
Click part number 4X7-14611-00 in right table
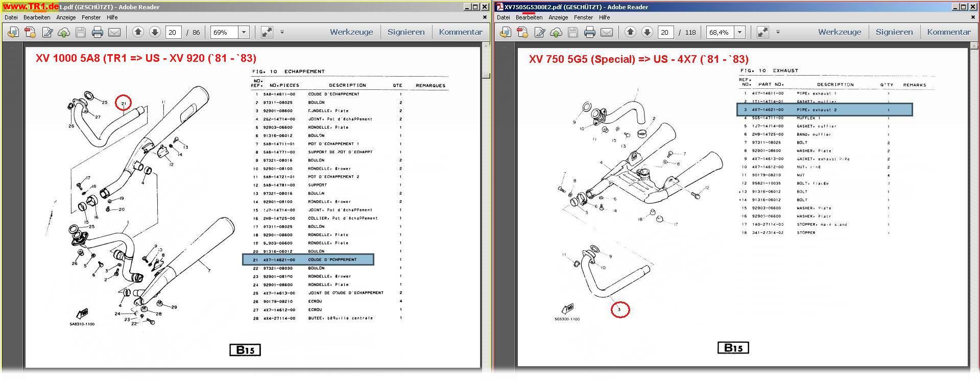[768, 93]
